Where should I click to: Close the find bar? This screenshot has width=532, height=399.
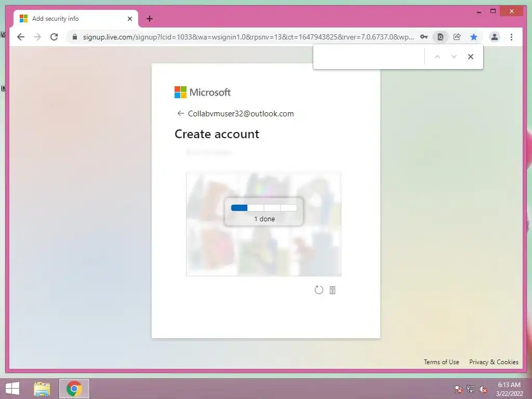tap(471, 57)
